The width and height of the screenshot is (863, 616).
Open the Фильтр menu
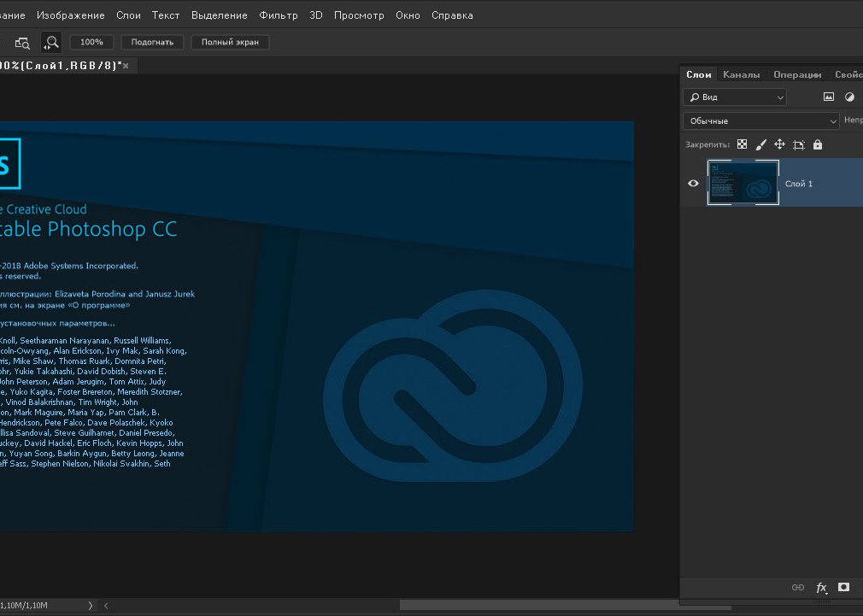[279, 15]
